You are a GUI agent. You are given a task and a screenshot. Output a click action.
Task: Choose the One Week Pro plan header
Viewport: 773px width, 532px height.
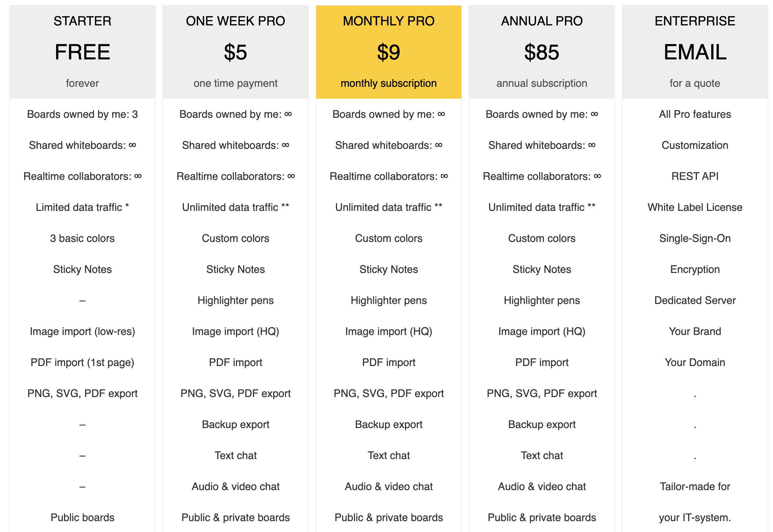pos(236,21)
